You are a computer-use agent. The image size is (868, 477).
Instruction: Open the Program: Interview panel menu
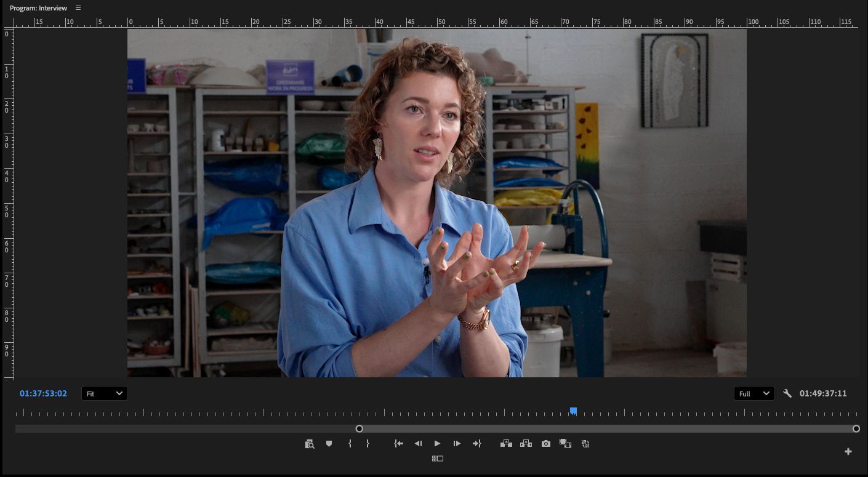click(78, 8)
